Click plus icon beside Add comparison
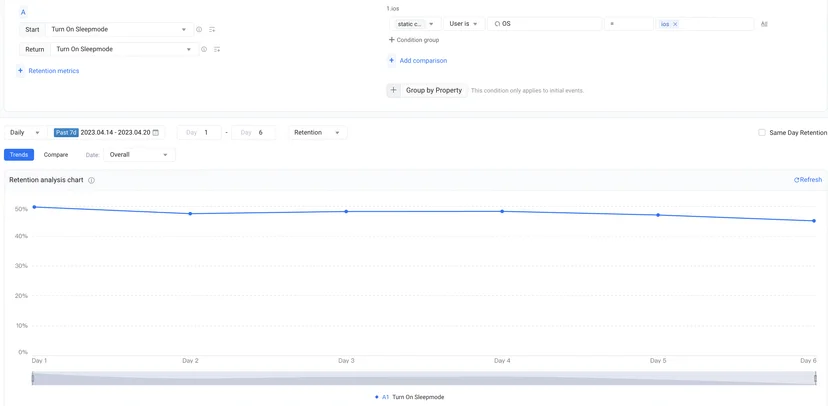The image size is (828, 406). point(391,61)
